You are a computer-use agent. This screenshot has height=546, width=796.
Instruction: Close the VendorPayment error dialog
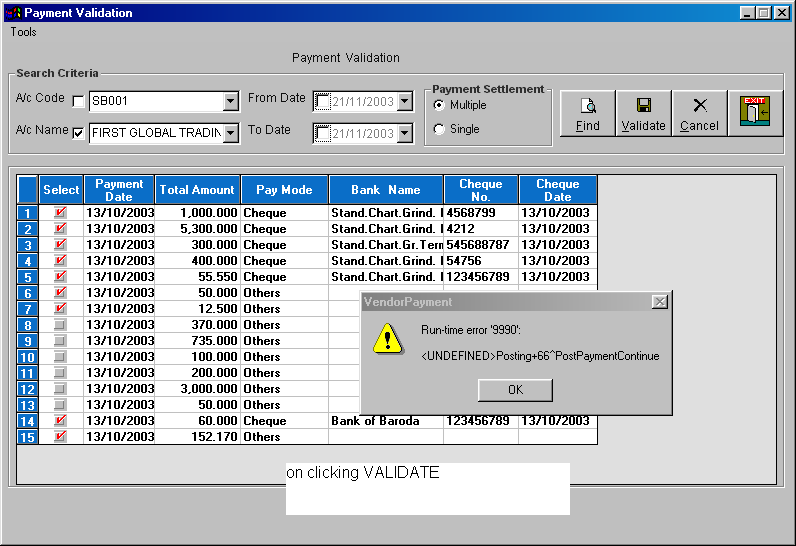click(659, 302)
